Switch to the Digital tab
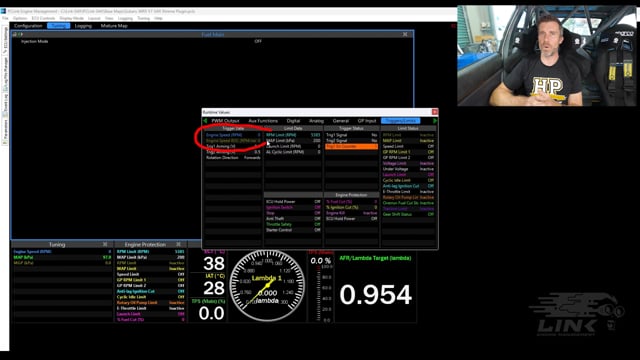Screen dimensions: 640x360 point(293,121)
